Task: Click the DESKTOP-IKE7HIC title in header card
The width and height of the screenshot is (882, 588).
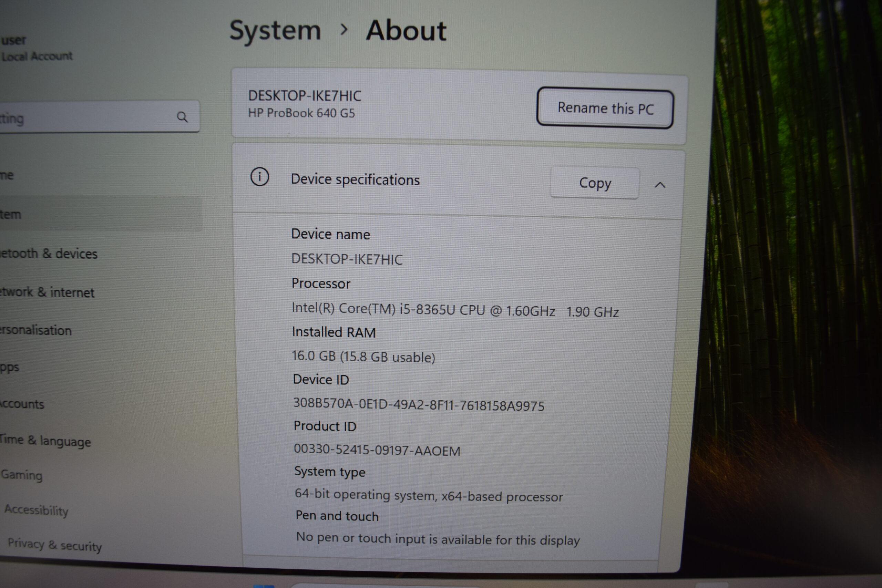Action: [x=305, y=96]
